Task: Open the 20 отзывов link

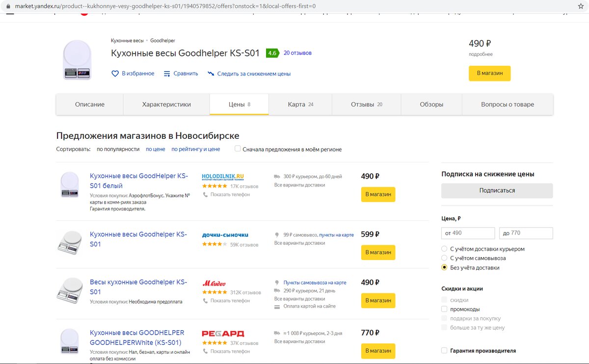Action: click(297, 53)
